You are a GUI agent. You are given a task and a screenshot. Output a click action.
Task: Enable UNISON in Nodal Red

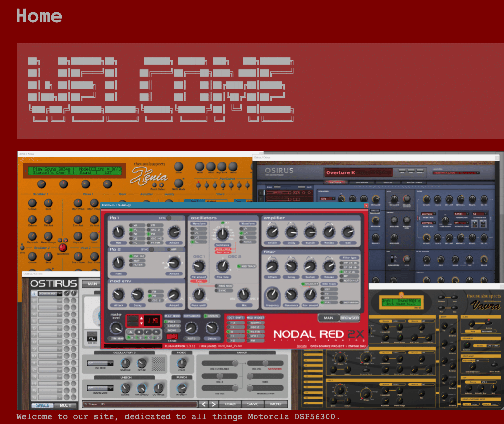[211, 316]
